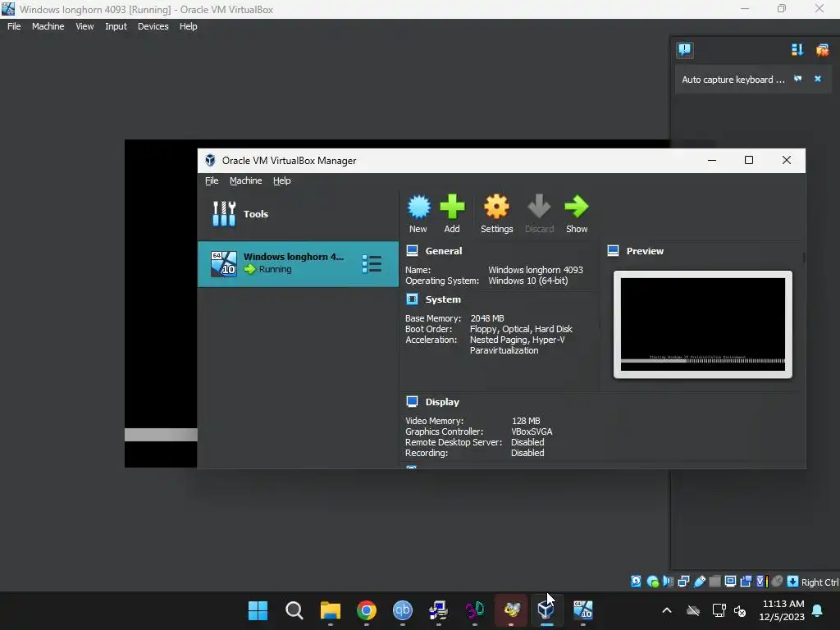840x630 pixels.
Task: Open the notification bell in system tray
Action: pyautogui.click(x=818, y=610)
